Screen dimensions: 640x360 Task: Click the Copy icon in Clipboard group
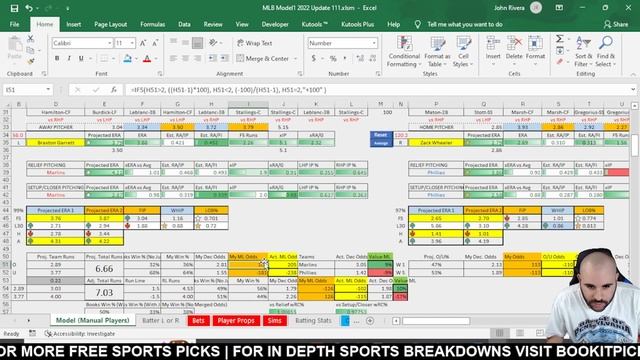tap(31, 50)
